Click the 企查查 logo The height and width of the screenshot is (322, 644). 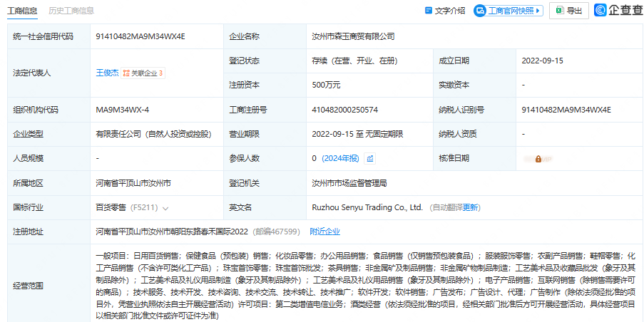click(x=618, y=11)
